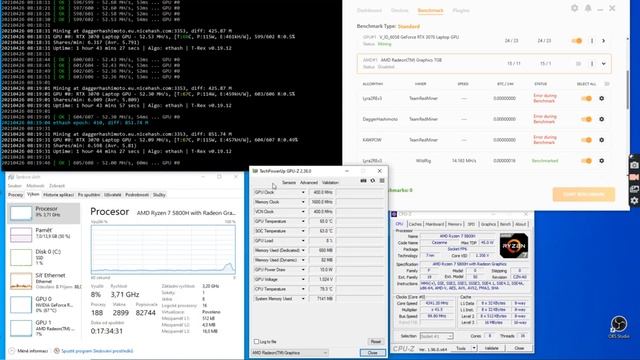The image size is (640, 360).
Task: Click the camera screenshot icon in the side overlay
Action: point(634,165)
